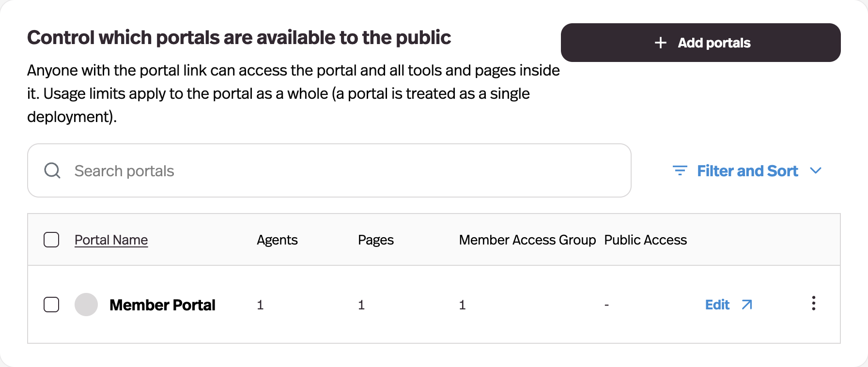Click the Public Access dash for Member Portal
The width and height of the screenshot is (868, 367).
point(607,305)
